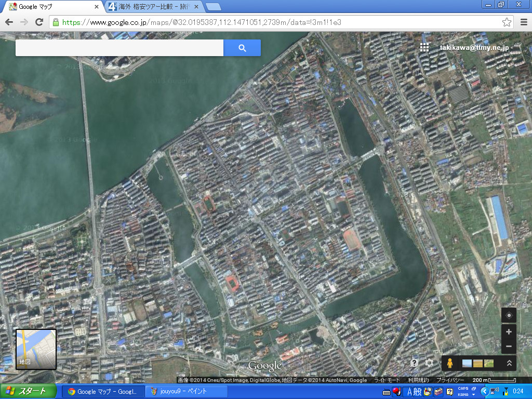
Task: Click the red IME pen icon
Action: (x=396, y=392)
